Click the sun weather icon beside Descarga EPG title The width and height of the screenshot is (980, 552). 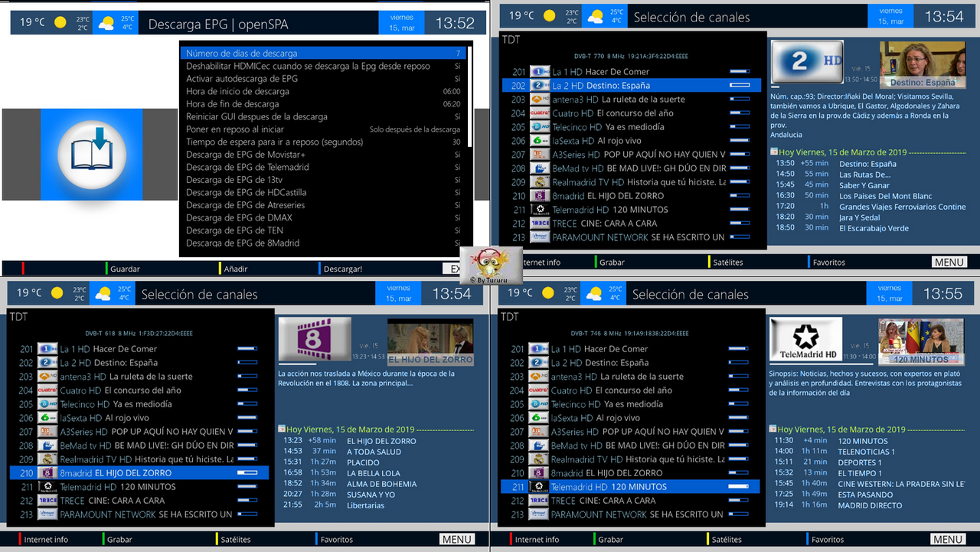(x=60, y=22)
